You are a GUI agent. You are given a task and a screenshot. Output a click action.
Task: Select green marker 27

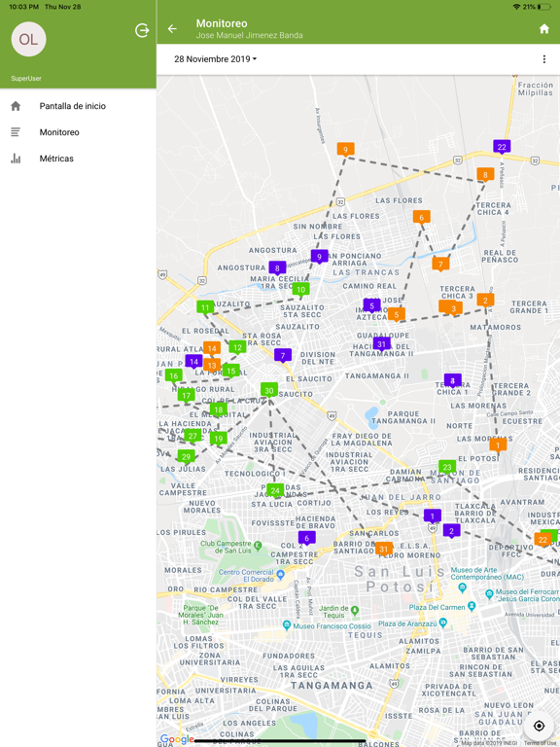[192, 436]
